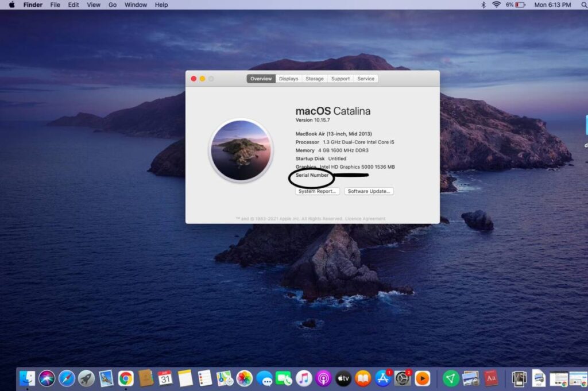Open Spotlight search magnifier
Image resolution: width=588 pixels, height=391 pixels.
tap(584, 5)
